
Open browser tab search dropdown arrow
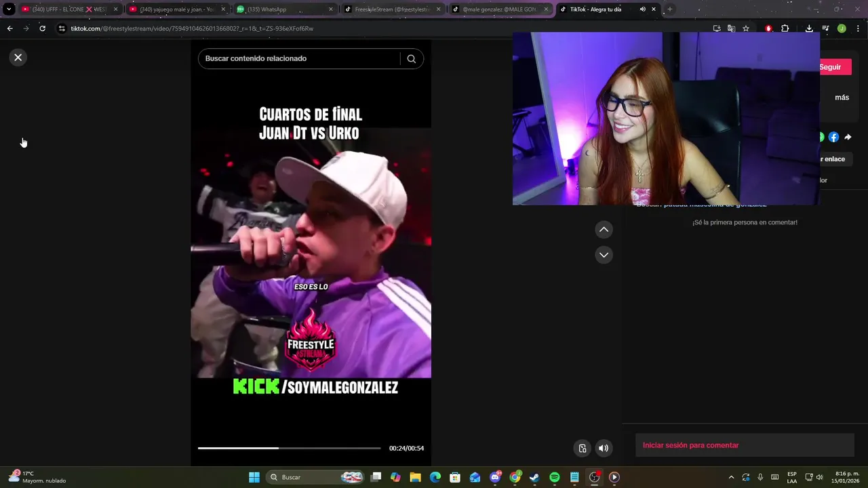(9, 9)
